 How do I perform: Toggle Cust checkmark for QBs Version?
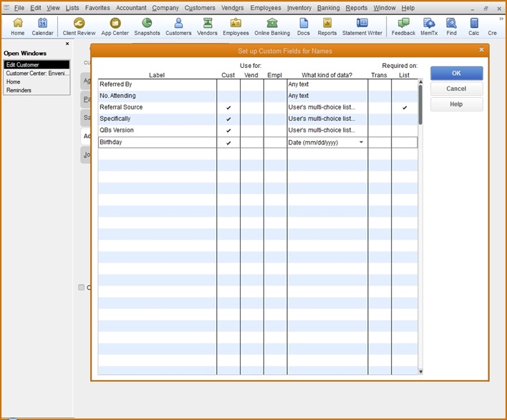228,130
